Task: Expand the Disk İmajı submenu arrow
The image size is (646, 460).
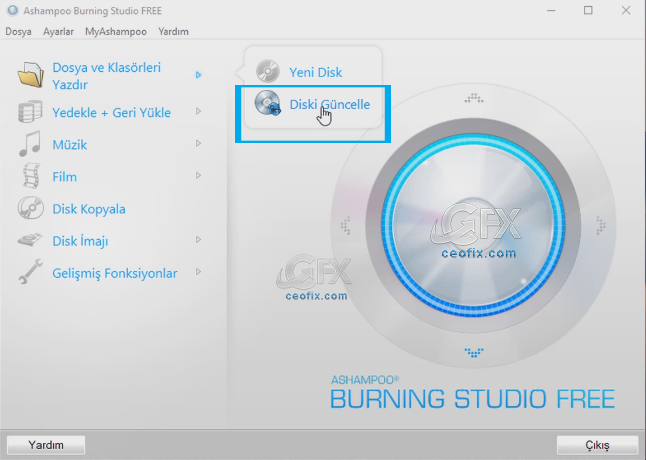Action: pos(199,240)
